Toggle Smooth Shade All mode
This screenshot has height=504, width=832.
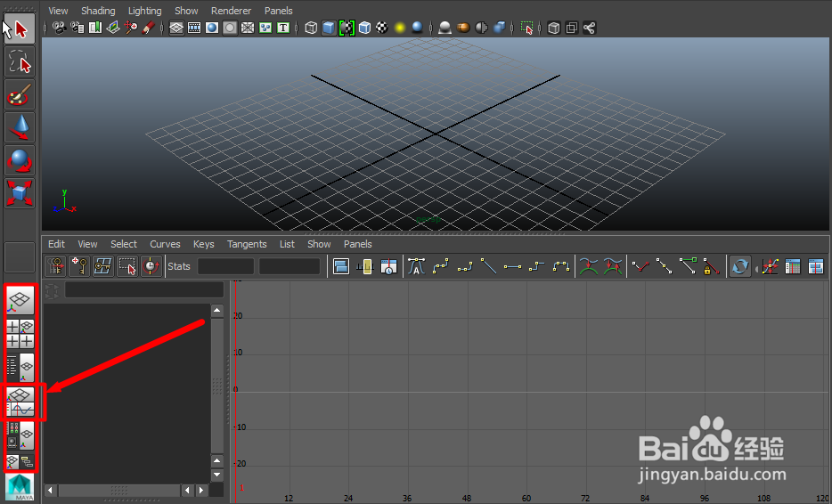pos(329,28)
